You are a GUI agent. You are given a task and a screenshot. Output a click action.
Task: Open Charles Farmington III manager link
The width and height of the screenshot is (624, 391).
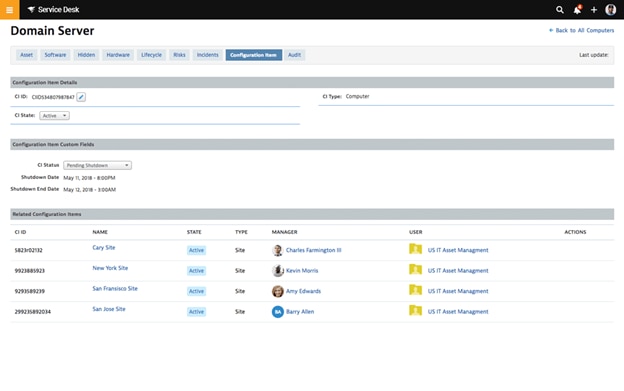tap(314, 250)
